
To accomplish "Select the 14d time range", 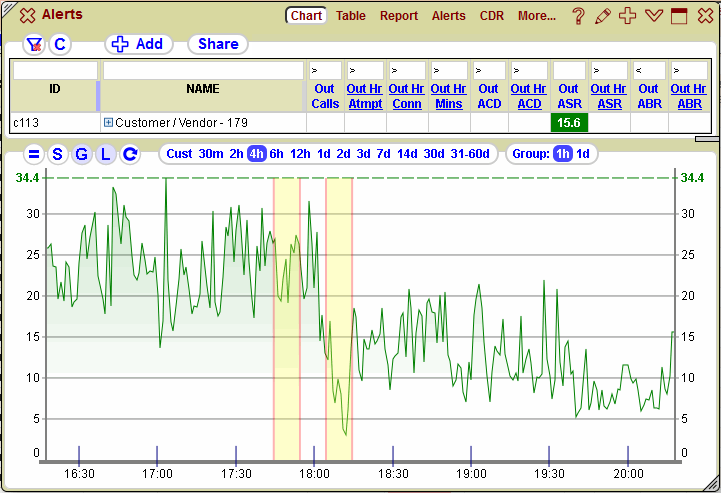I will coord(407,154).
